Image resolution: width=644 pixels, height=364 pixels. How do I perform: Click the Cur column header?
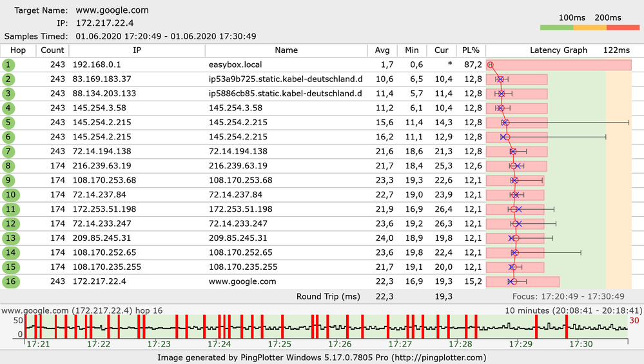coord(441,50)
